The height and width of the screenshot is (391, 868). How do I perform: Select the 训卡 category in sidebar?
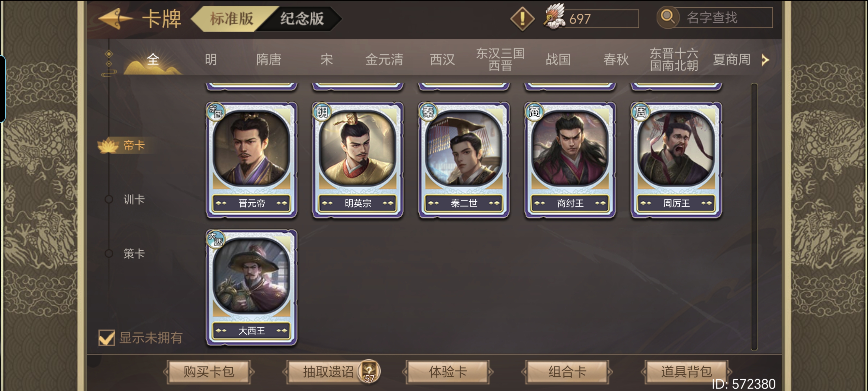coord(134,199)
